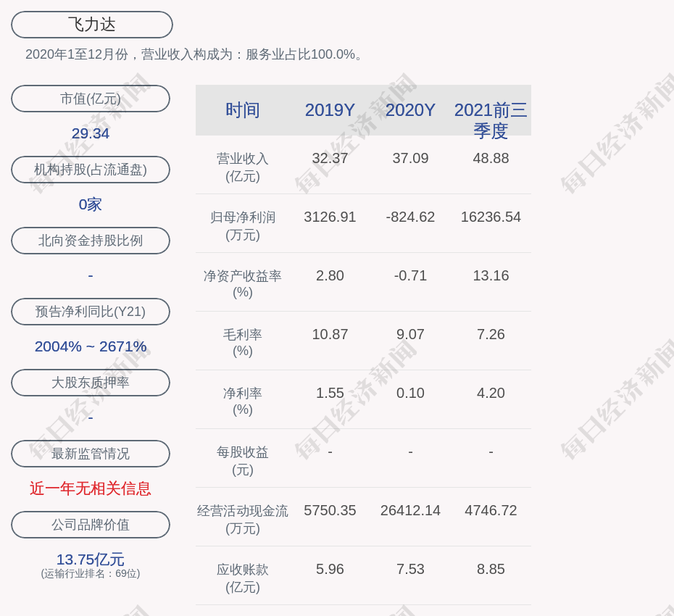Click the 2021前三季度 column header
The image size is (674, 616).
(491, 120)
